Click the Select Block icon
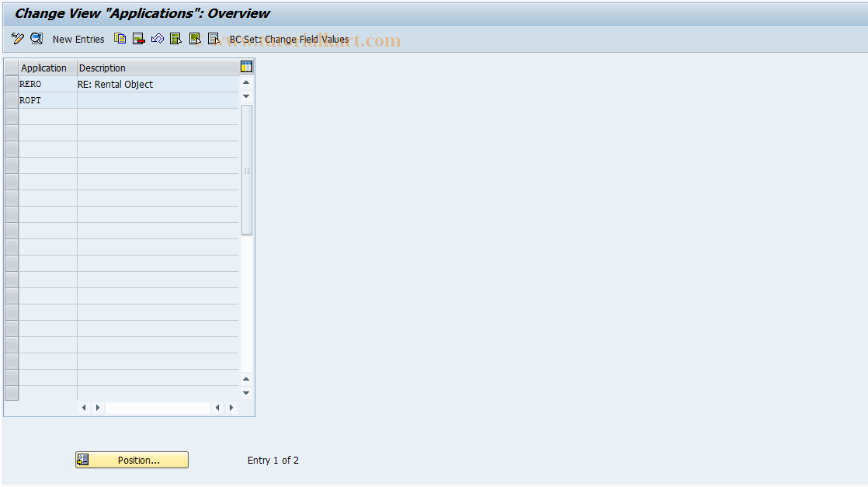This screenshot has height=487, width=868. pos(195,39)
